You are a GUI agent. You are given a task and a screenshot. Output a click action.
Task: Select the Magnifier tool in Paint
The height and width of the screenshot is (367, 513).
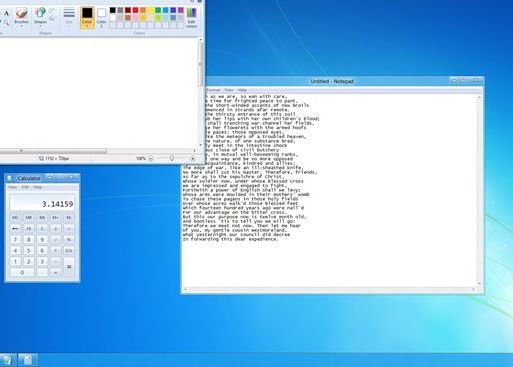click(6, 23)
